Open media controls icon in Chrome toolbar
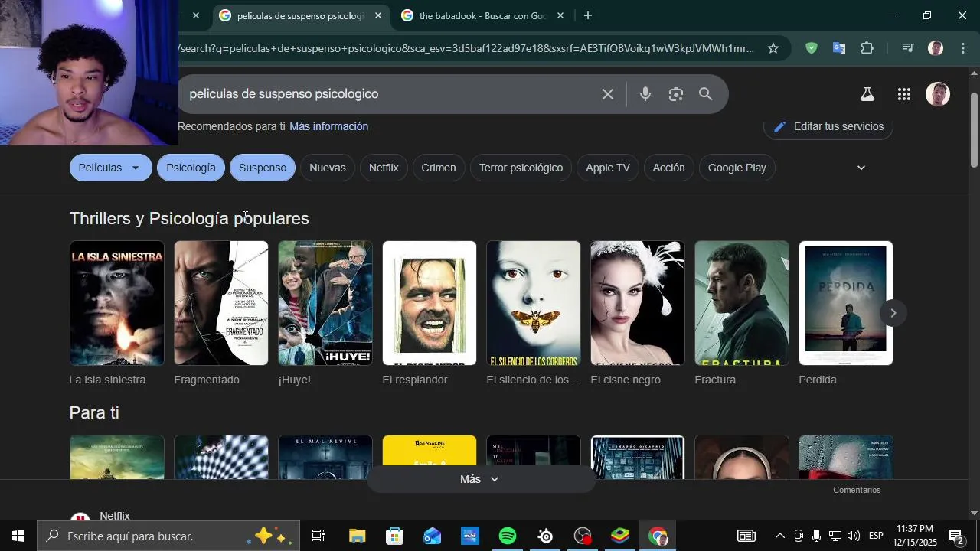Viewport: 980px width, 551px height. point(908,48)
